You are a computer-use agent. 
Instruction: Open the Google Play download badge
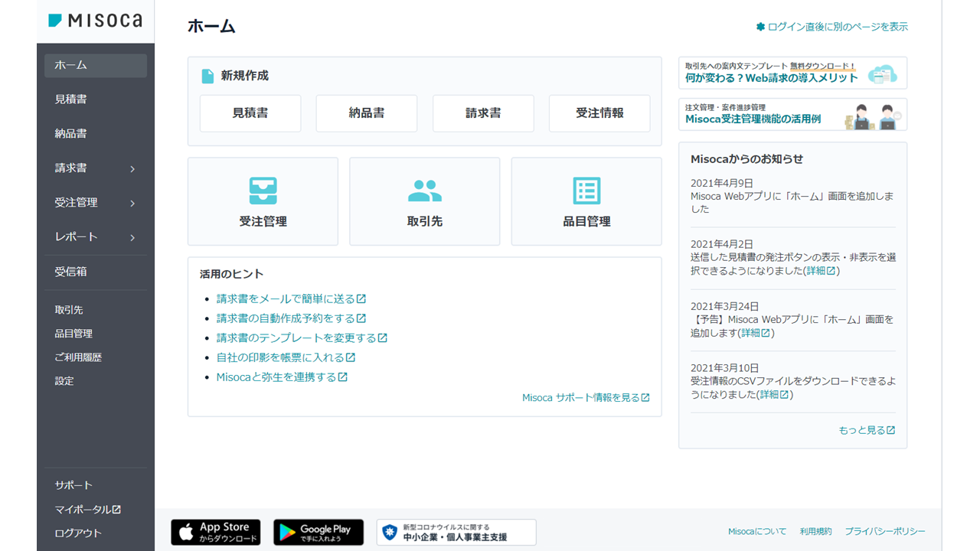pyautogui.click(x=318, y=532)
